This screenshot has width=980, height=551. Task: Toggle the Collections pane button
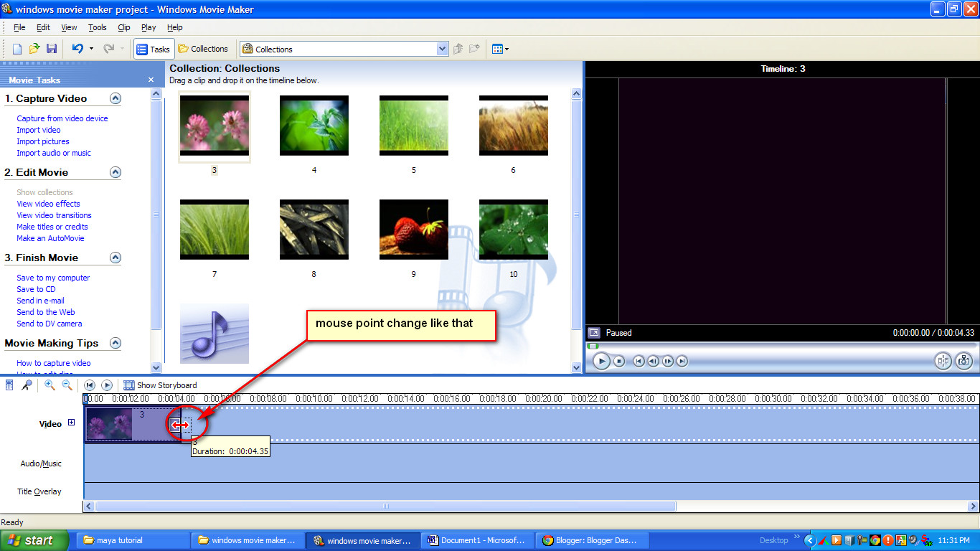coord(203,49)
